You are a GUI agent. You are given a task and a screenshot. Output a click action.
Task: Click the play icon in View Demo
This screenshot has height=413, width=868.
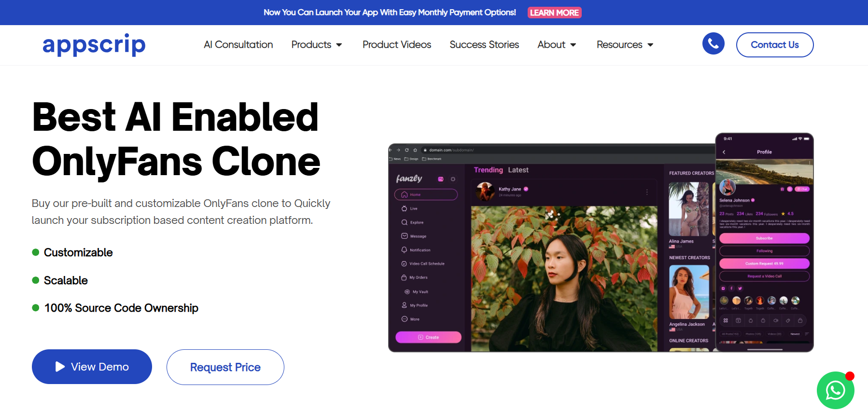60,367
